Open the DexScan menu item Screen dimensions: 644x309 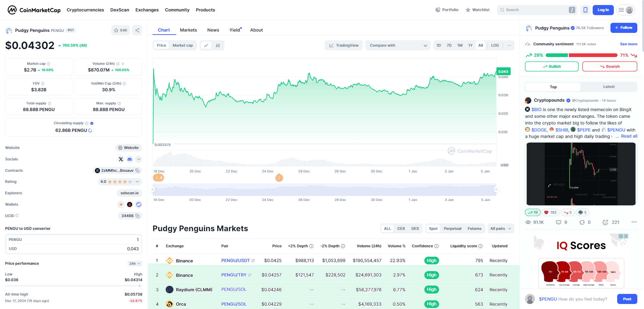pyautogui.click(x=120, y=10)
